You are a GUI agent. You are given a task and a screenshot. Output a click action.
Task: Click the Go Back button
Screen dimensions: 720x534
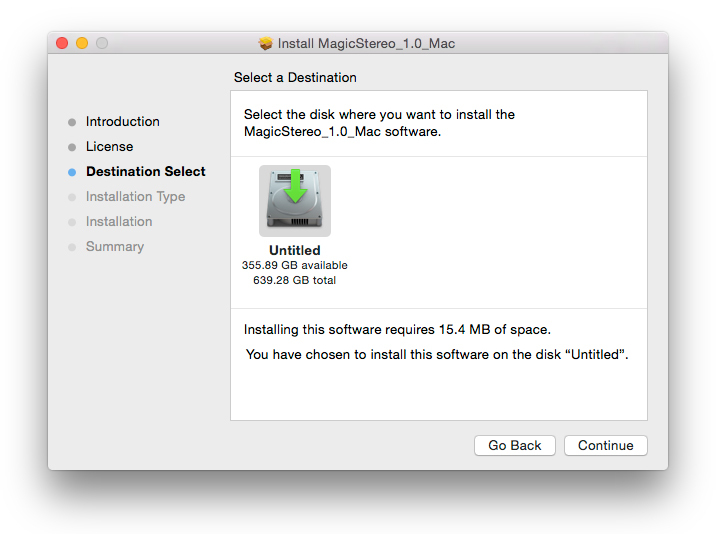coord(514,446)
